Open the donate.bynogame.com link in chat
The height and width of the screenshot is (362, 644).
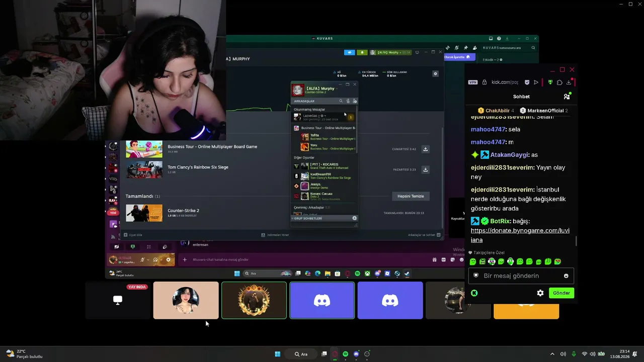click(520, 235)
